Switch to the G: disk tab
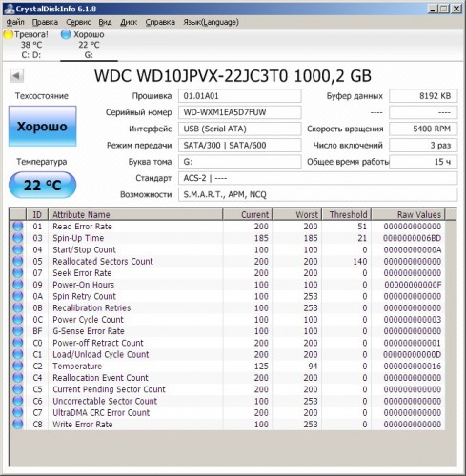 click(89, 45)
